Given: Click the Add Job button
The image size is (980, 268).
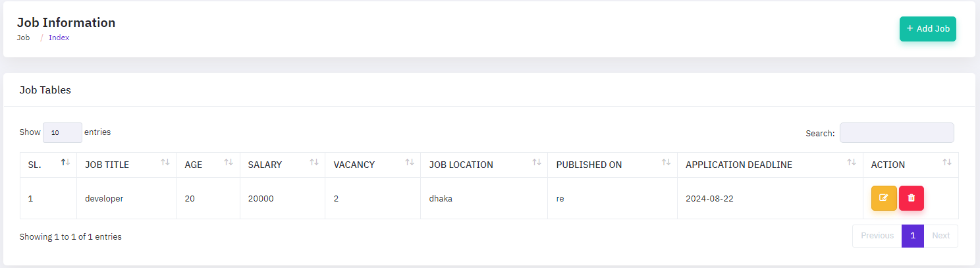Looking at the screenshot, I should pos(927,29).
